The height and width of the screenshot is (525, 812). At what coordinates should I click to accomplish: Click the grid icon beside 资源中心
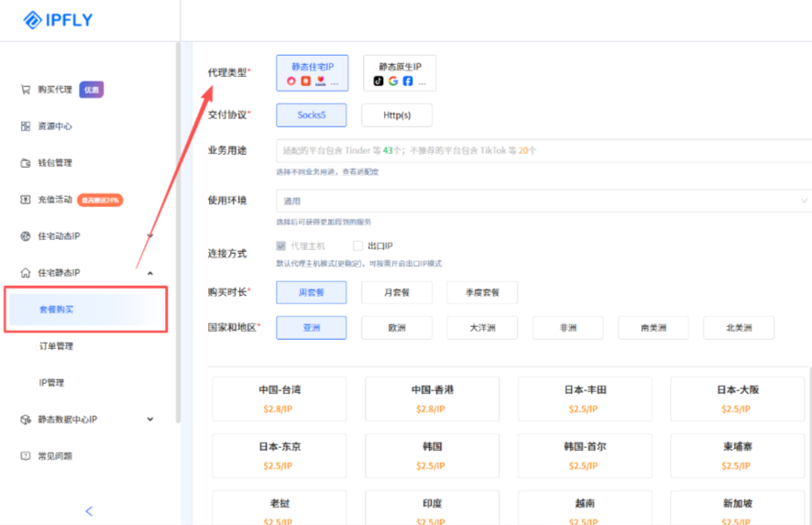[26, 126]
